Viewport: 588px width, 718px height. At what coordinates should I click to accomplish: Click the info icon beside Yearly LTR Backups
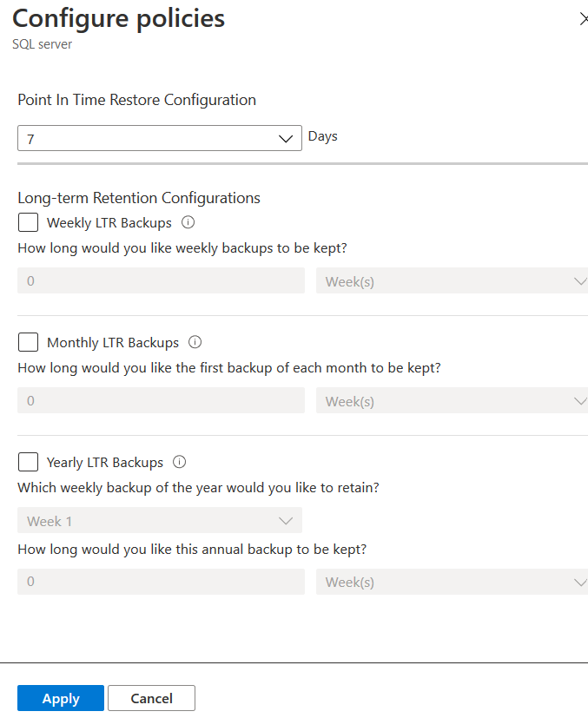coord(180,462)
